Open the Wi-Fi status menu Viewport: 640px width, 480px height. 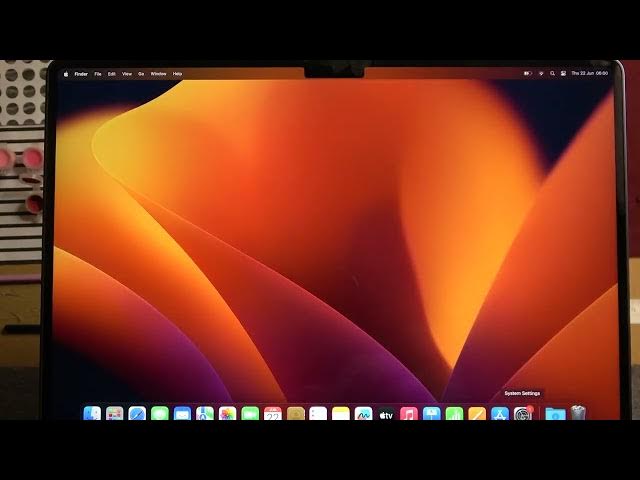pyautogui.click(x=541, y=73)
